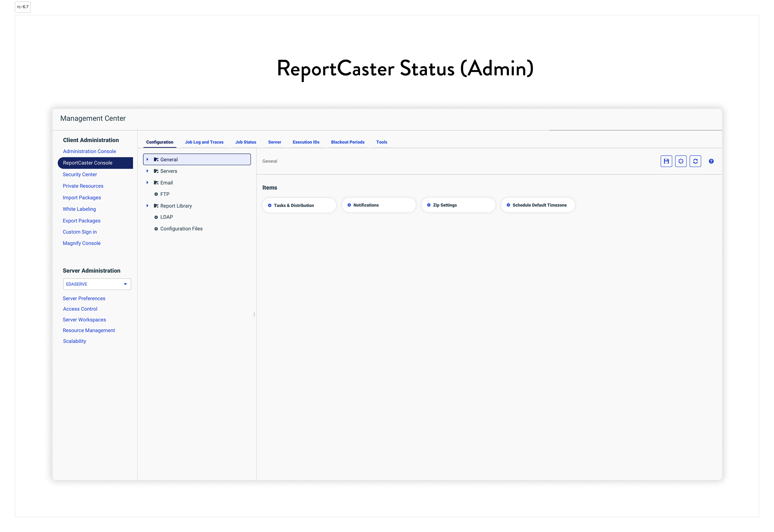774x532 pixels.
Task: Click the spinner/loading icon button
Action: click(680, 161)
